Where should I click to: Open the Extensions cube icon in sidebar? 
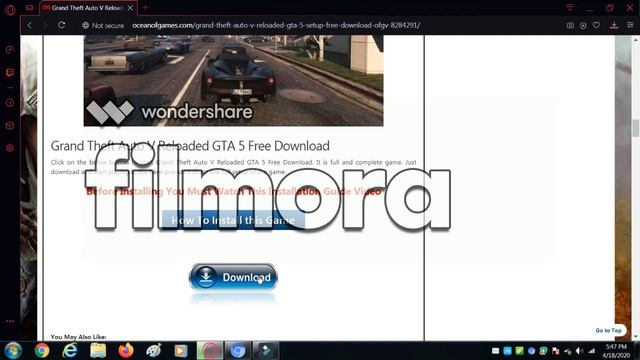click(10, 125)
